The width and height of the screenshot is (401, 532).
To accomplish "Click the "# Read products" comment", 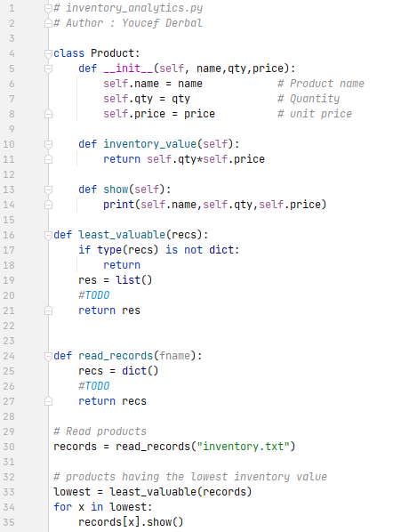I will coord(100,431).
